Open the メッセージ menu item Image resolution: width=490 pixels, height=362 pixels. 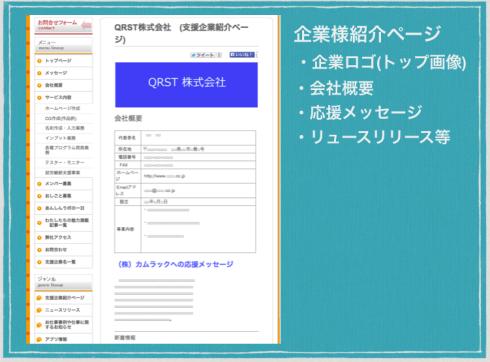(x=56, y=73)
